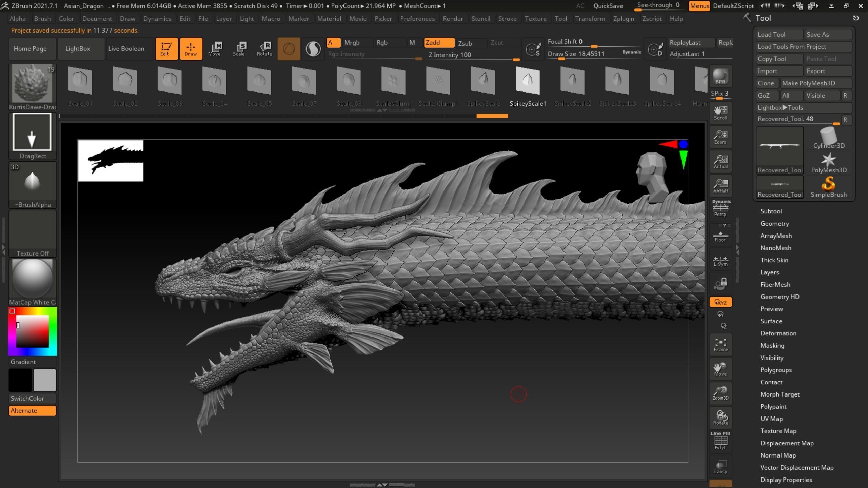
Task: Select the Scale transform tool
Action: [239, 49]
